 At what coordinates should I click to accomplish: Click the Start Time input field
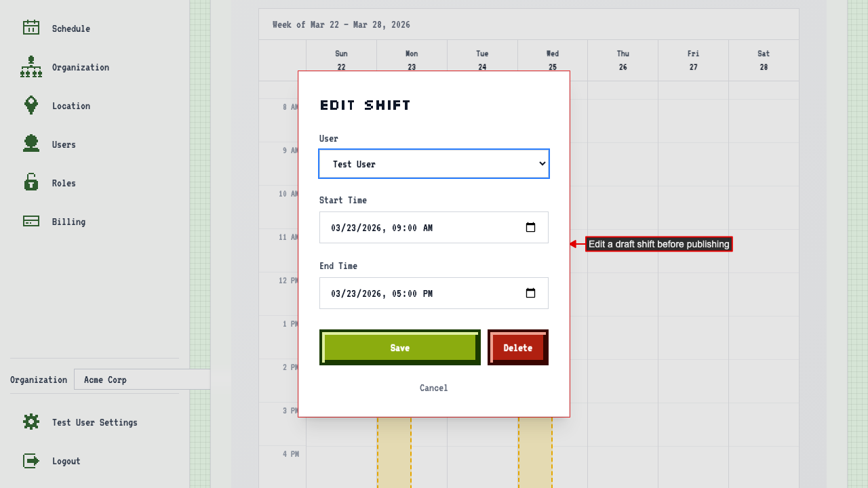point(420,227)
